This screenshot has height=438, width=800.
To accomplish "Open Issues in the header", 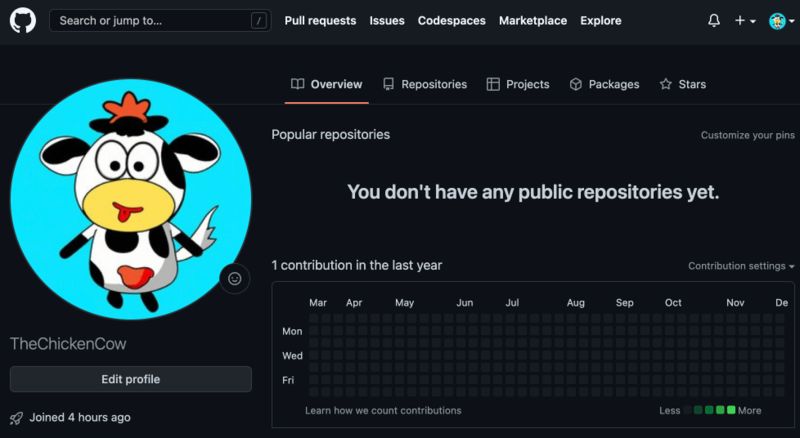I will pos(387,21).
